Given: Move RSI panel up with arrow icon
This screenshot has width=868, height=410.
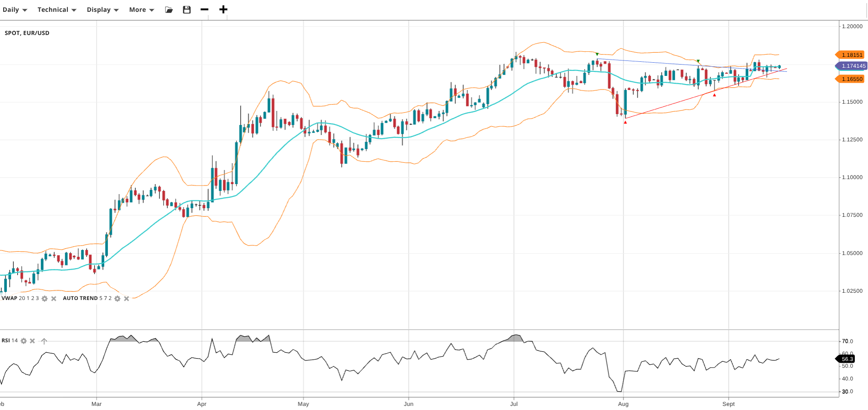Looking at the screenshot, I should (44, 341).
